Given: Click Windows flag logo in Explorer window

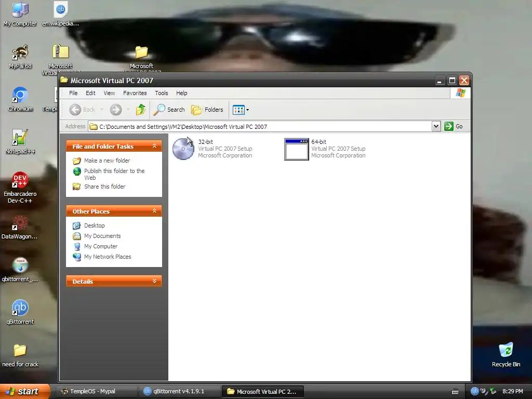Looking at the screenshot, I should click(x=460, y=93).
